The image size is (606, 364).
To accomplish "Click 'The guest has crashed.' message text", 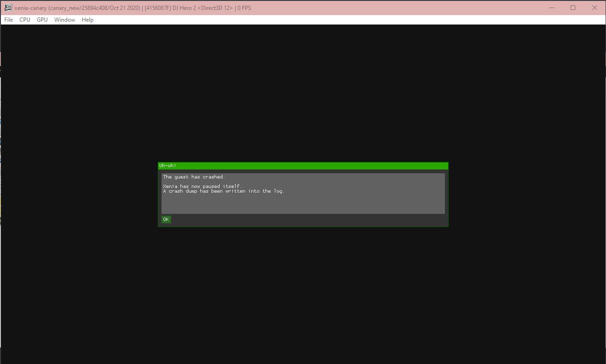I will 194,177.
